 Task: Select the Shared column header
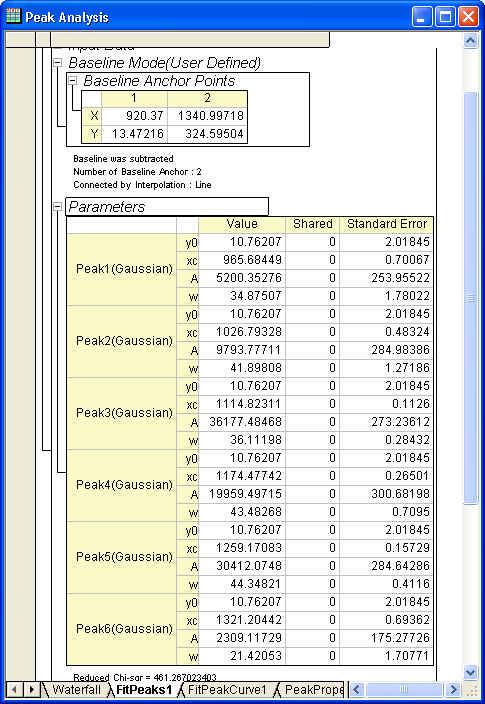pos(313,224)
